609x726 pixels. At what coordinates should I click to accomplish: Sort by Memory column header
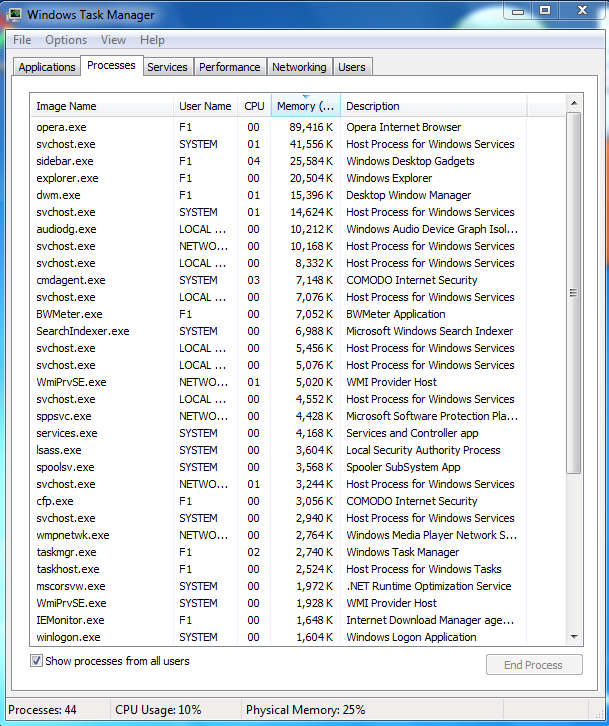point(306,106)
